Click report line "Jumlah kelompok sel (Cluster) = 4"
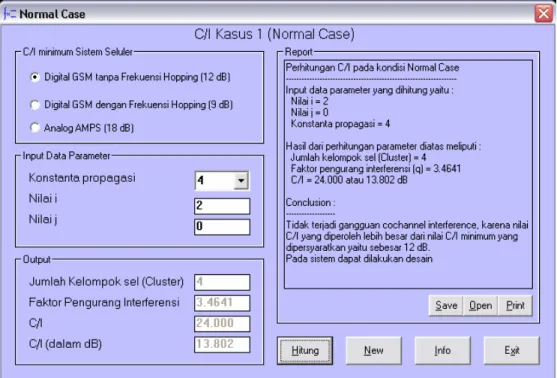 358,157
